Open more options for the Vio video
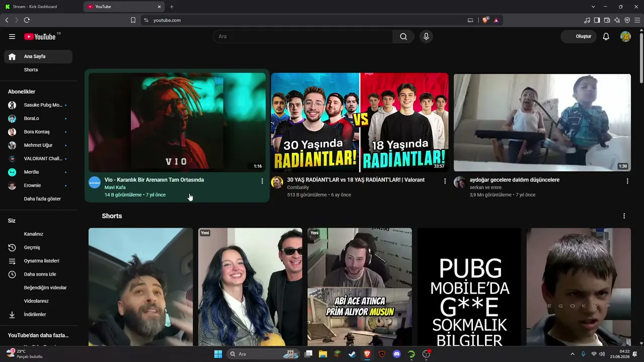Screen dimensions: 644x362 pos(262,181)
